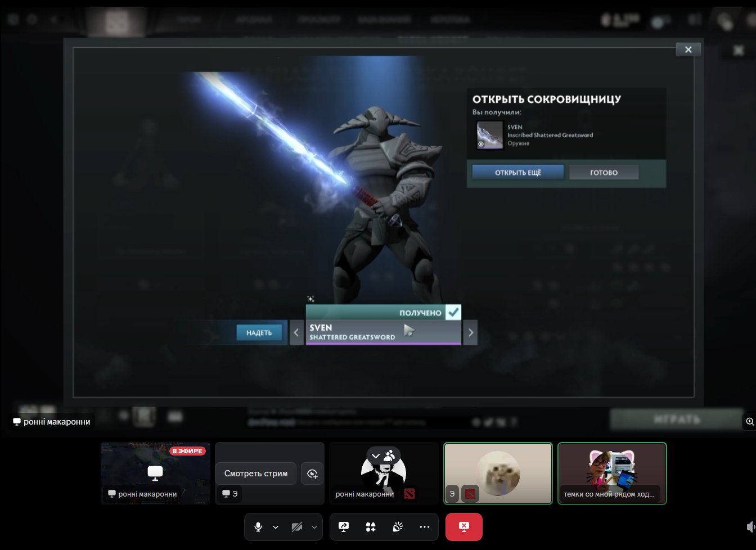Image resolution: width=756 pixels, height=550 pixels.
Task: Go to the previous item arrow
Action: pos(296,332)
